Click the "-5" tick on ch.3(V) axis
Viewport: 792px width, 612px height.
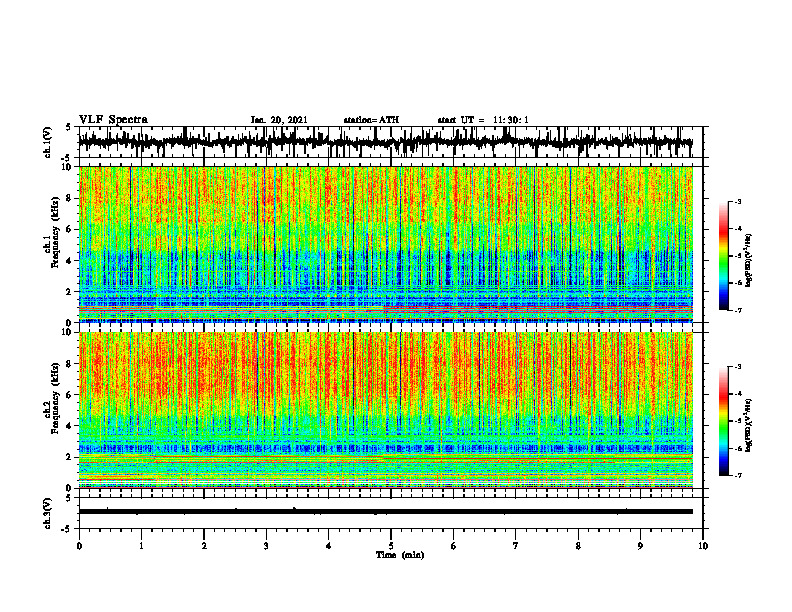(x=67, y=529)
